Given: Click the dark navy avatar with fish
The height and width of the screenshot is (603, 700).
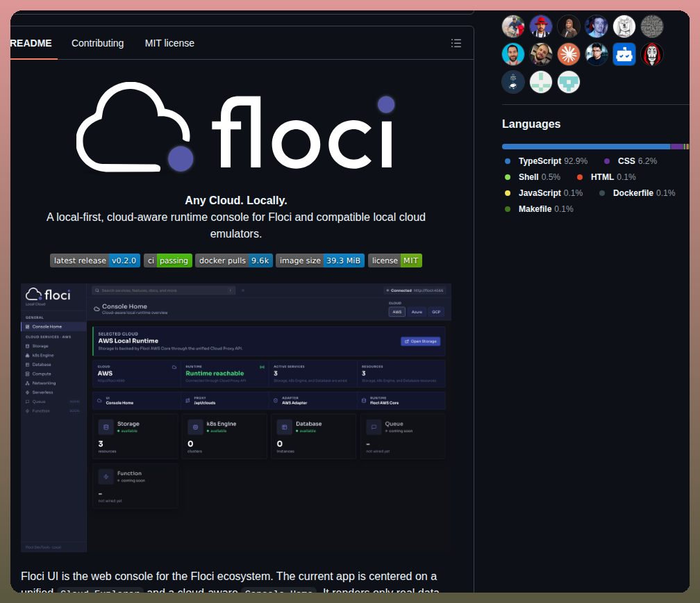Looking at the screenshot, I should click(513, 82).
